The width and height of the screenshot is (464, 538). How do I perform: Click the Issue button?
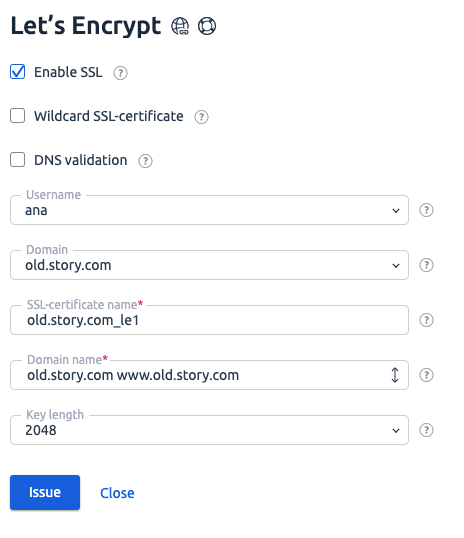(x=45, y=492)
